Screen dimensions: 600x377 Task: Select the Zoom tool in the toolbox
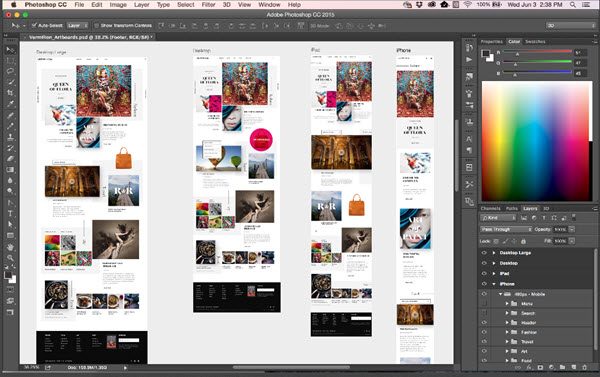coord(10,258)
